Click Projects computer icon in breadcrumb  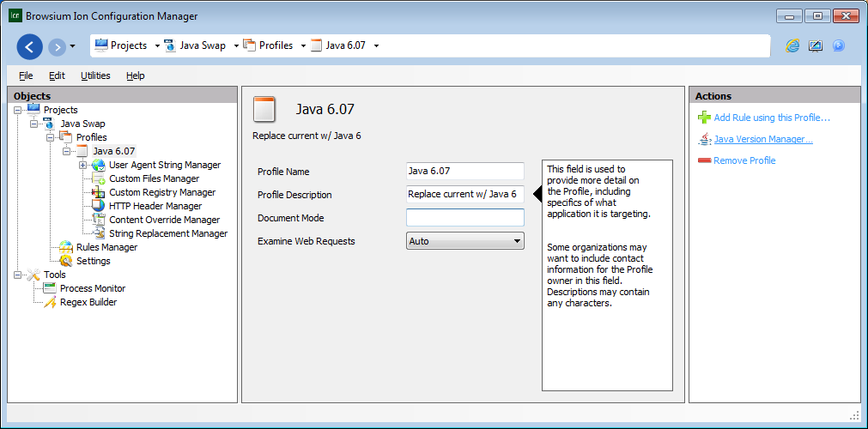(100, 45)
